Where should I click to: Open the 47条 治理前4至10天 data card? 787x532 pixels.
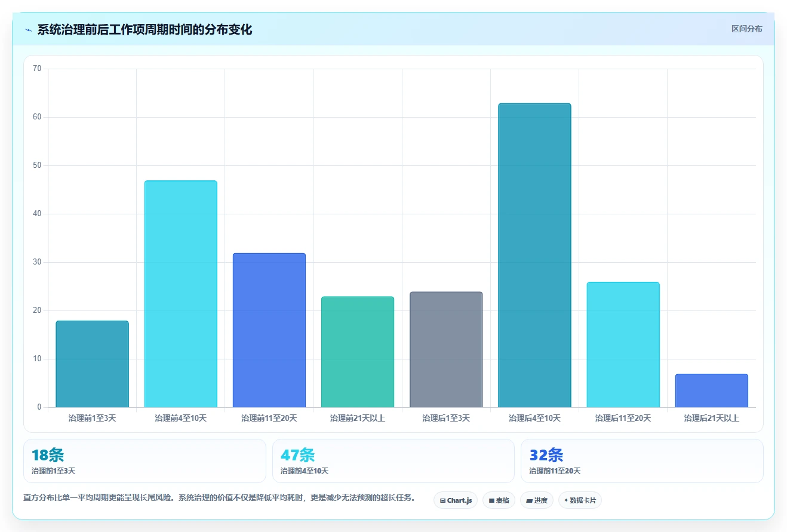tap(393, 461)
